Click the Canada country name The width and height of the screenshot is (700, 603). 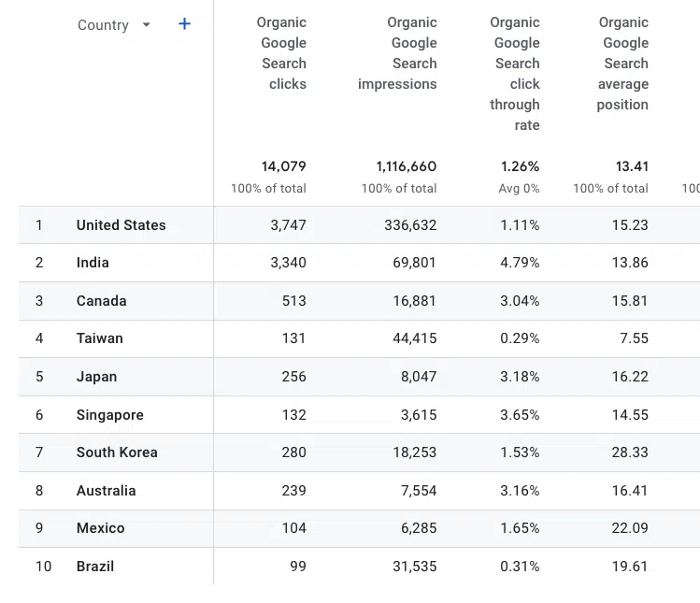click(x=101, y=301)
